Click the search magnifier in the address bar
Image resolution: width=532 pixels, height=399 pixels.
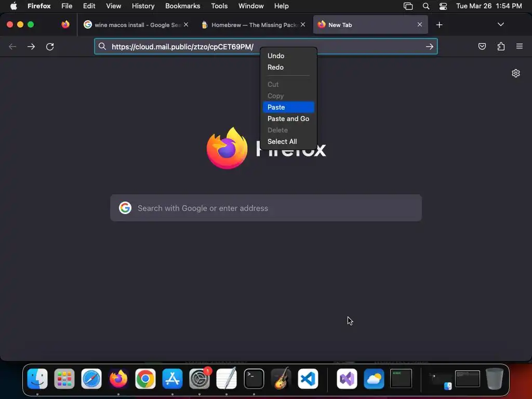pos(102,46)
